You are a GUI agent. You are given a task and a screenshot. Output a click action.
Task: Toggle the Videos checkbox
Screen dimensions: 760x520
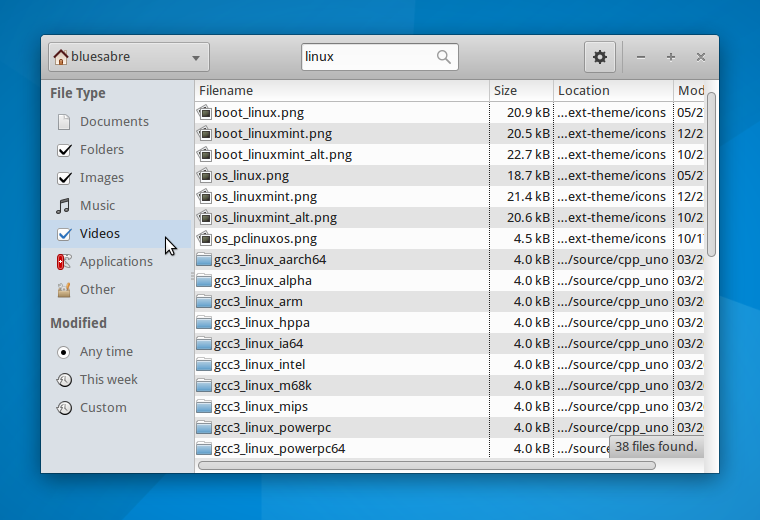pyautogui.click(x=64, y=234)
